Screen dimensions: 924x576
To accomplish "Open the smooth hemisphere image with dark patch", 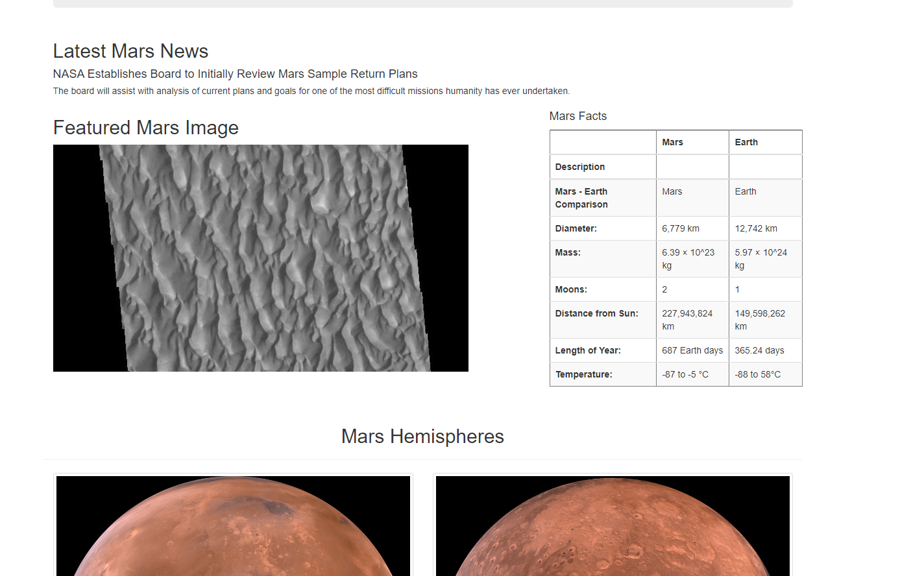I will coord(233,526).
